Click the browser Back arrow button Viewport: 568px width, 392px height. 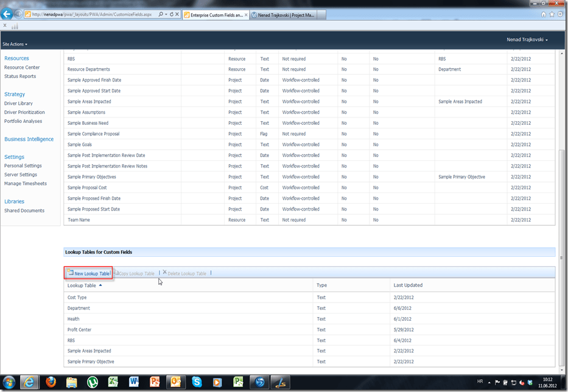(8, 13)
